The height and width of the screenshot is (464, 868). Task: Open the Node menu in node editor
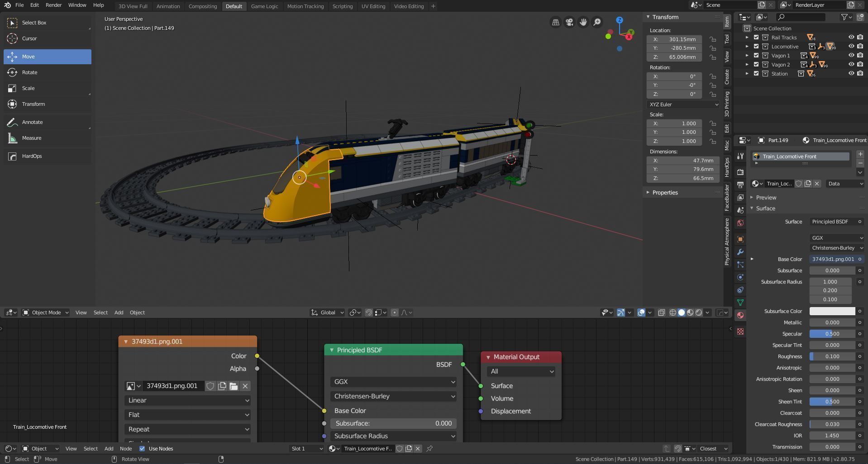pos(126,449)
